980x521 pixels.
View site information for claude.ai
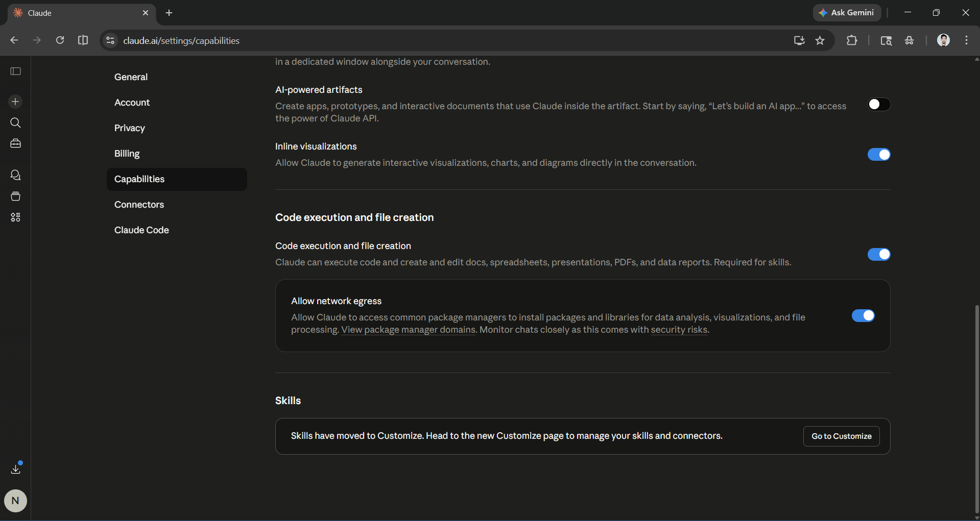click(x=110, y=40)
